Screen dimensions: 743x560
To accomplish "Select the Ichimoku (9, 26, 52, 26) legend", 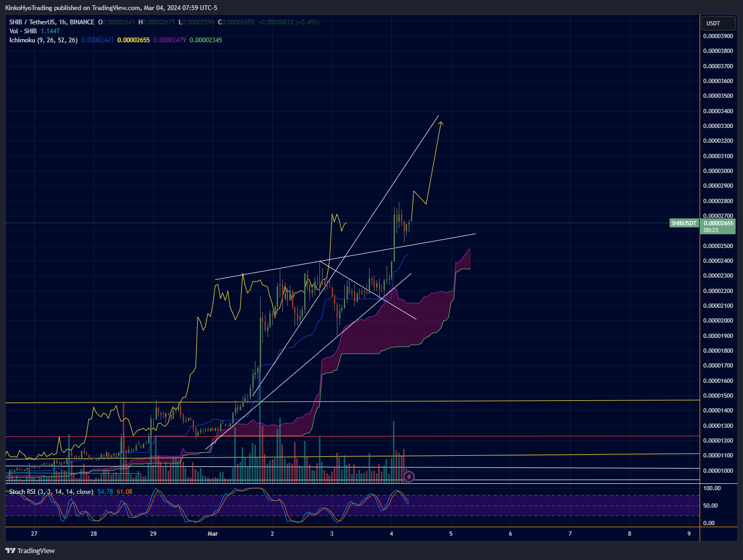I will 43,40.
